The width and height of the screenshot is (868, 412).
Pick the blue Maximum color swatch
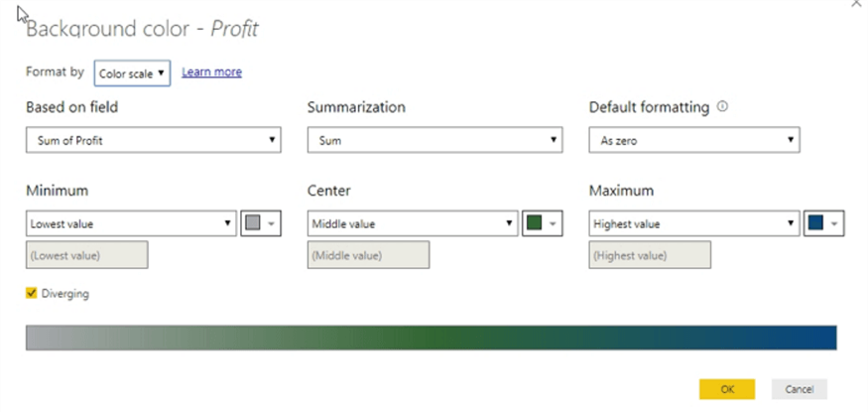[x=815, y=224]
